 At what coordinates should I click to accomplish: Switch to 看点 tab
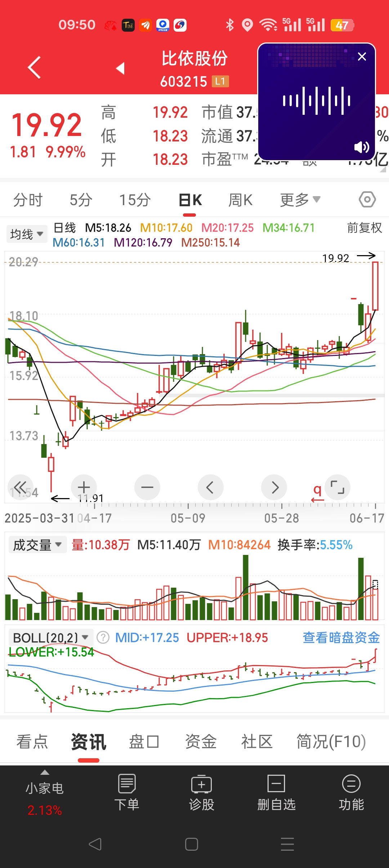click(x=32, y=742)
